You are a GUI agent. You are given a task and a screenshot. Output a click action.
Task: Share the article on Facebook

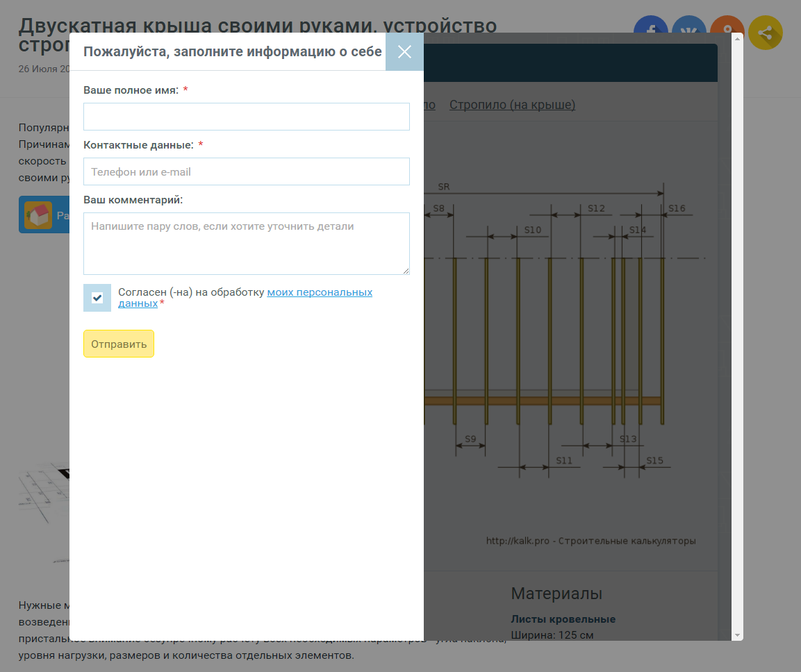pyautogui.click(x=650, y=24)
